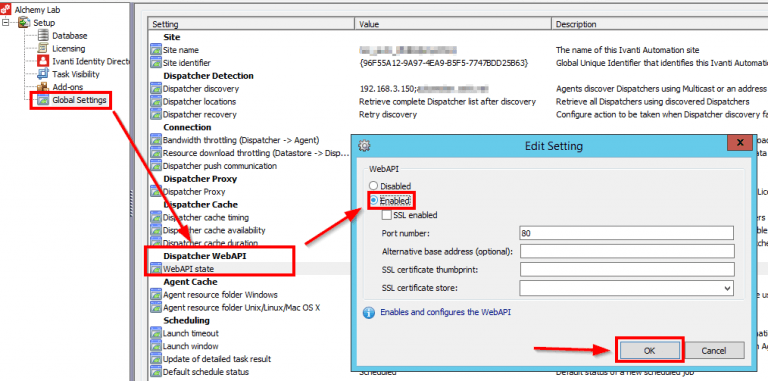Screen dimensions: 768x381
Task: Click the Agent resource folder Windows icon
Action: (x=156, y=294)
